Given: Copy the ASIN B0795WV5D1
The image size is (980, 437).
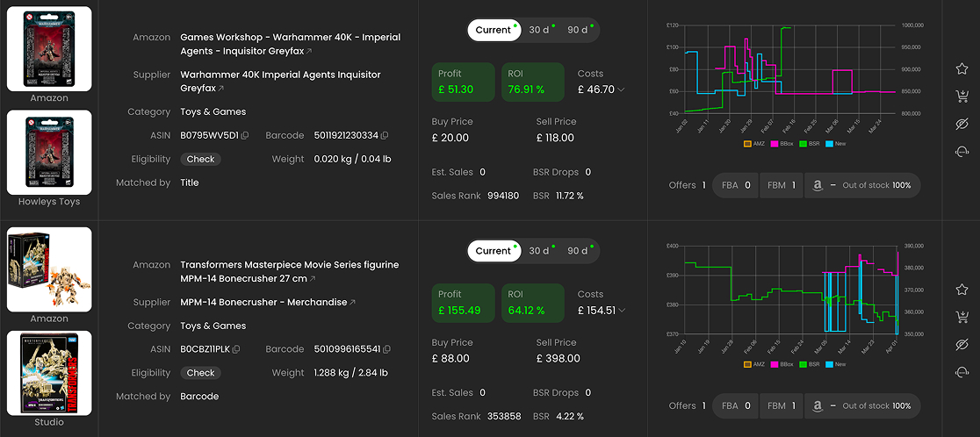Looking at the screenshot, I should click(245, 135).
